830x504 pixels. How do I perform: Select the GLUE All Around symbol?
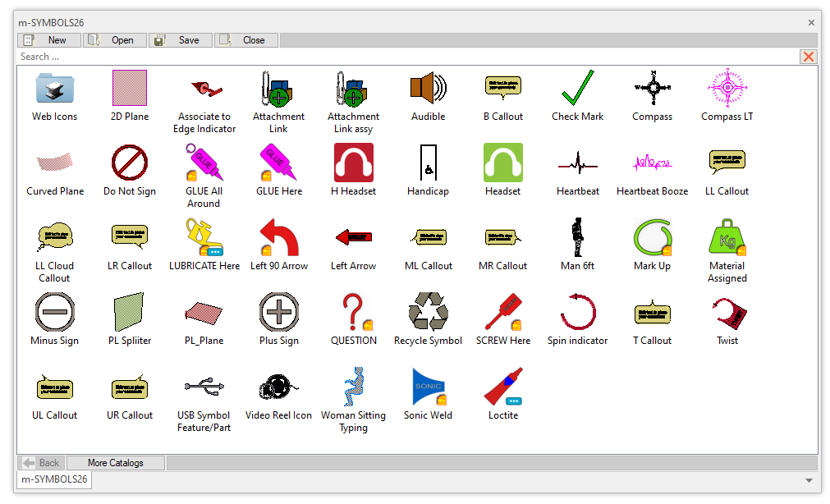tap(204, 163)
